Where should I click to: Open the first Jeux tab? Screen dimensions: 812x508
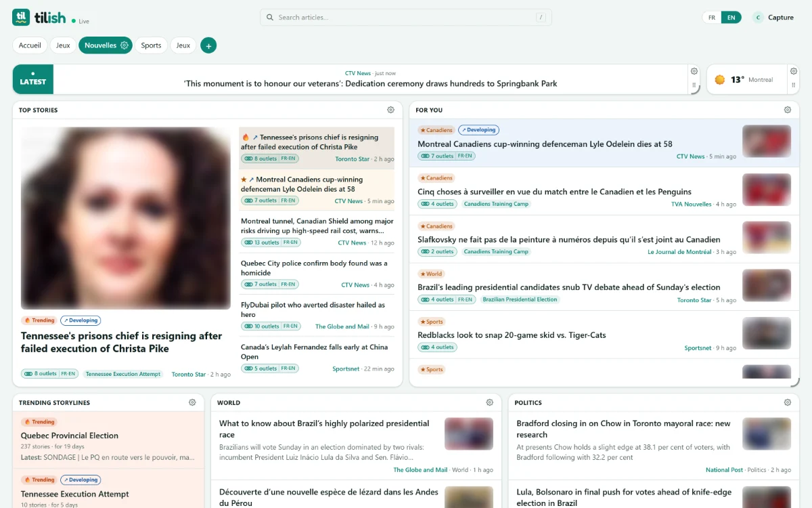[63, 45]
